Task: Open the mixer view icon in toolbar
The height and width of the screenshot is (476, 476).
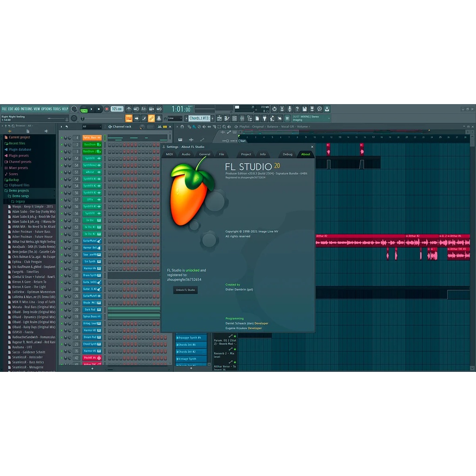Action: (242, 119)
